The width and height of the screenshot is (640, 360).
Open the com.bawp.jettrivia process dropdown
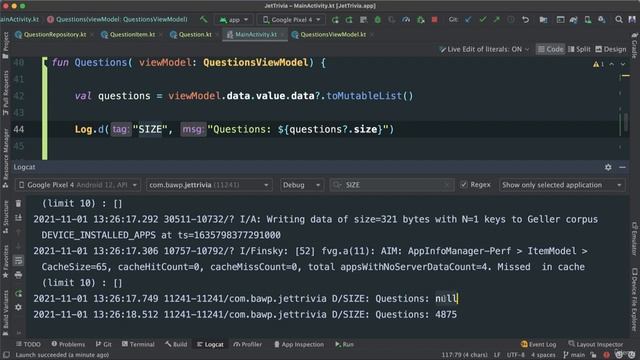pyautogui.click(x=209, y=185)
